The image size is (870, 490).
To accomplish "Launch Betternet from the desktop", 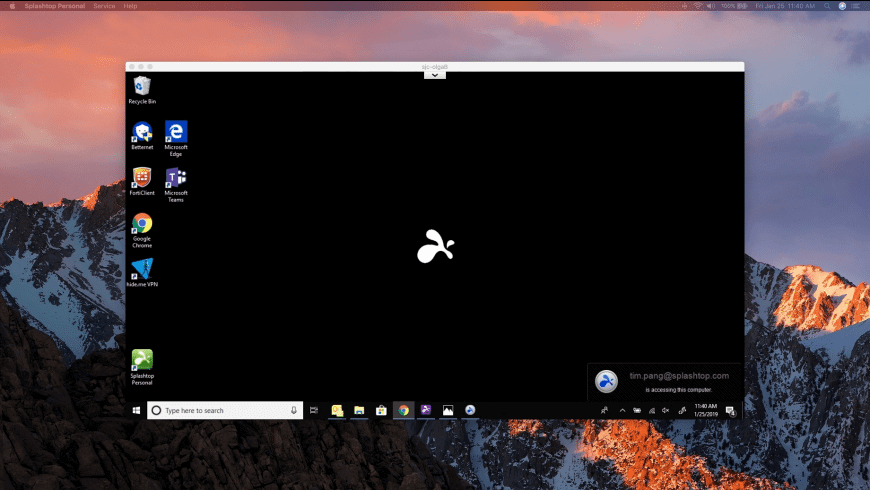I will pos(142,133).
